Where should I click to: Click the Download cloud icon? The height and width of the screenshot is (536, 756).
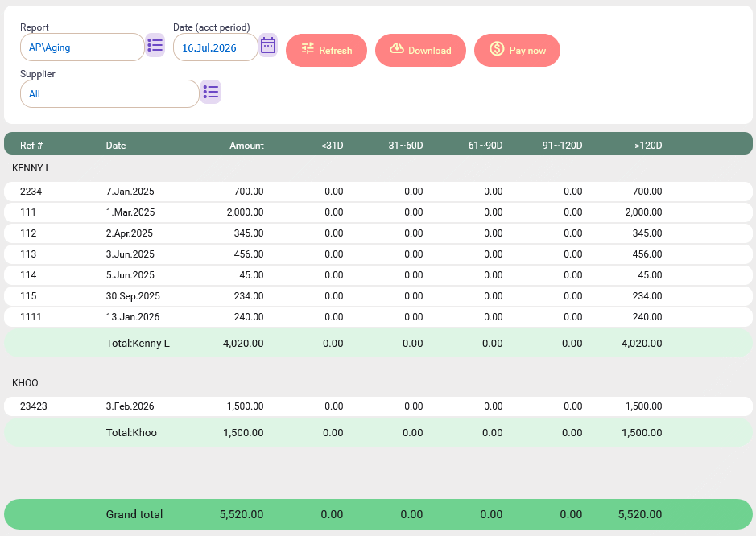tap(397, 48)
